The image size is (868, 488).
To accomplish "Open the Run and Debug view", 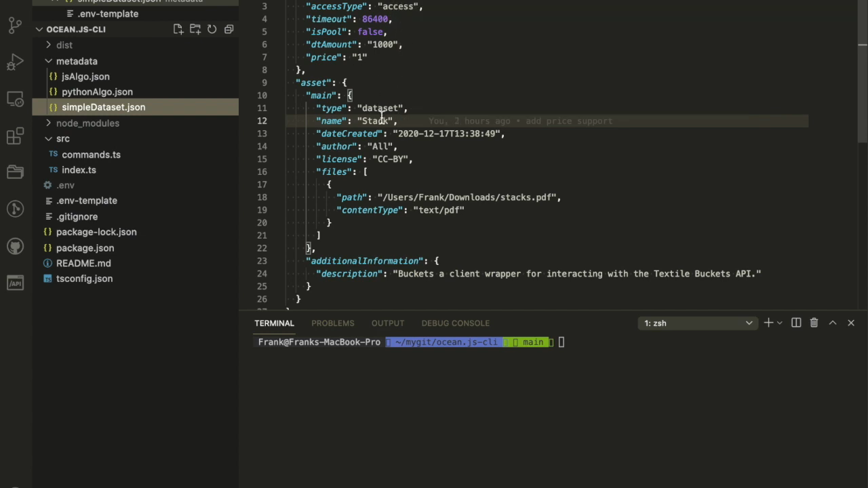I will click(x=15, y=62).
